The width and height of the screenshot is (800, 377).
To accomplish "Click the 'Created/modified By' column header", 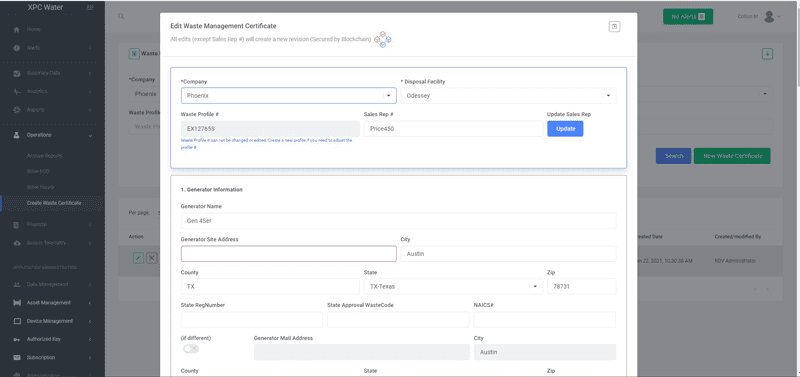I will click(x=738, y=237).
